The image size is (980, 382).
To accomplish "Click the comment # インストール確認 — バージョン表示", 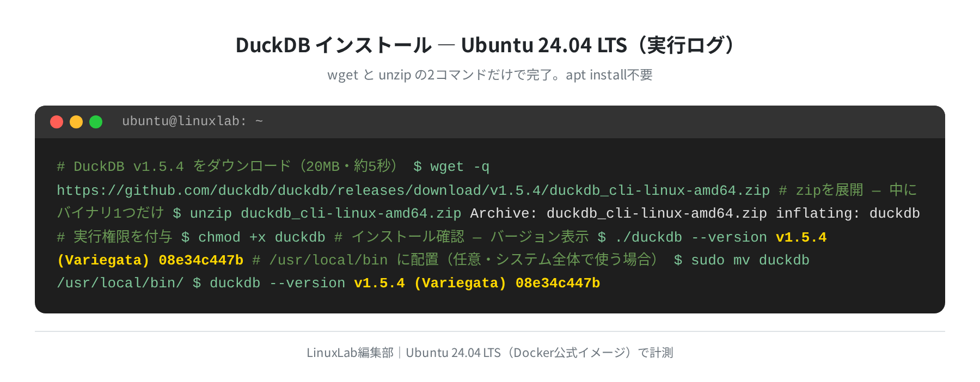I will click(462, 237).
